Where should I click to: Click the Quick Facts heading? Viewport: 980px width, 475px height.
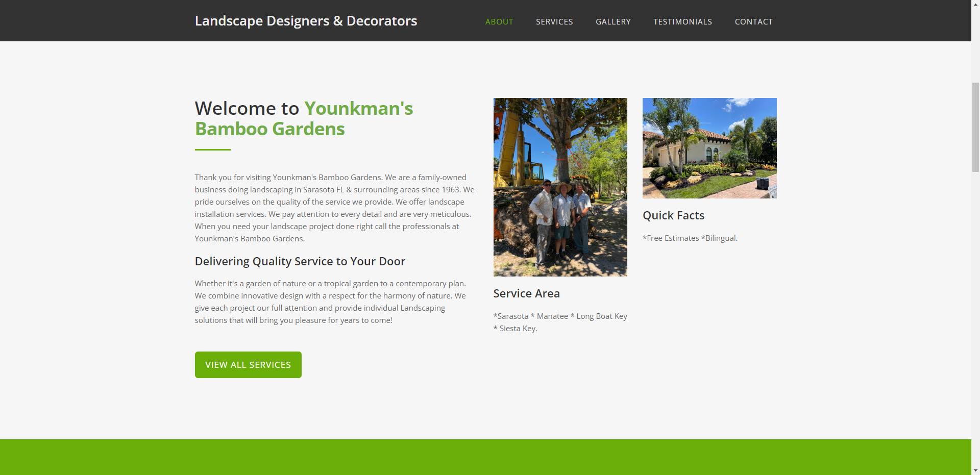(673, 215)
